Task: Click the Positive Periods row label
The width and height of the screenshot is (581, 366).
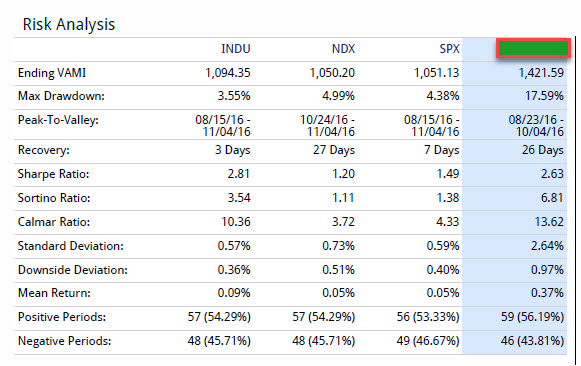Action: coord(62,317)
